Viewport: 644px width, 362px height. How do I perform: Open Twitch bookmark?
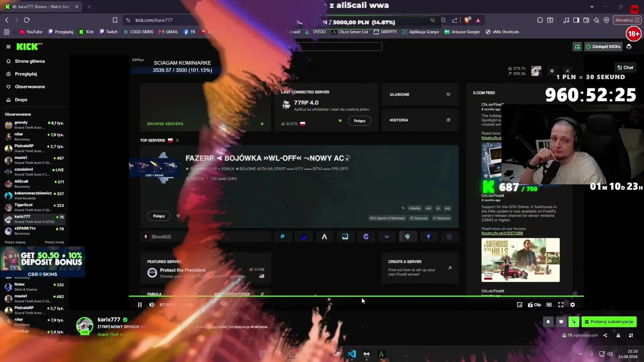[x=109, y=32]
